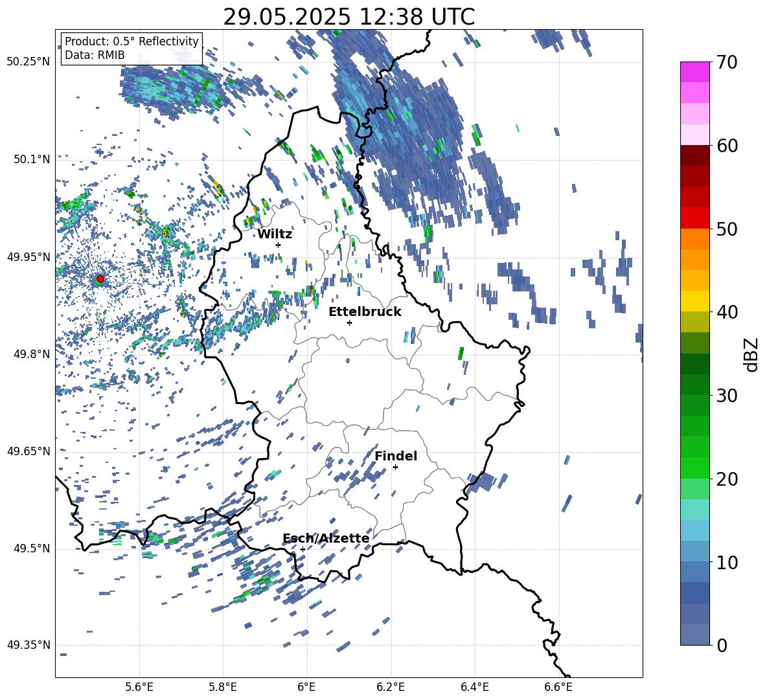Click the 50 colorbar tick label
The width and height of the screenshot is (767, 700).
click(727, 229)
